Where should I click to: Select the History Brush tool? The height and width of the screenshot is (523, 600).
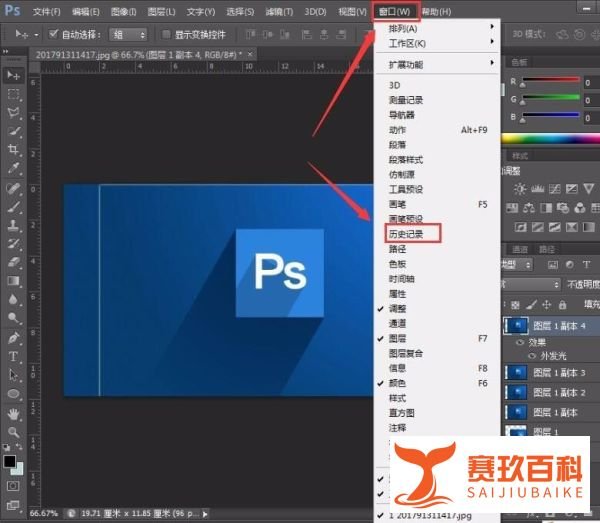(x=13, y=244)
